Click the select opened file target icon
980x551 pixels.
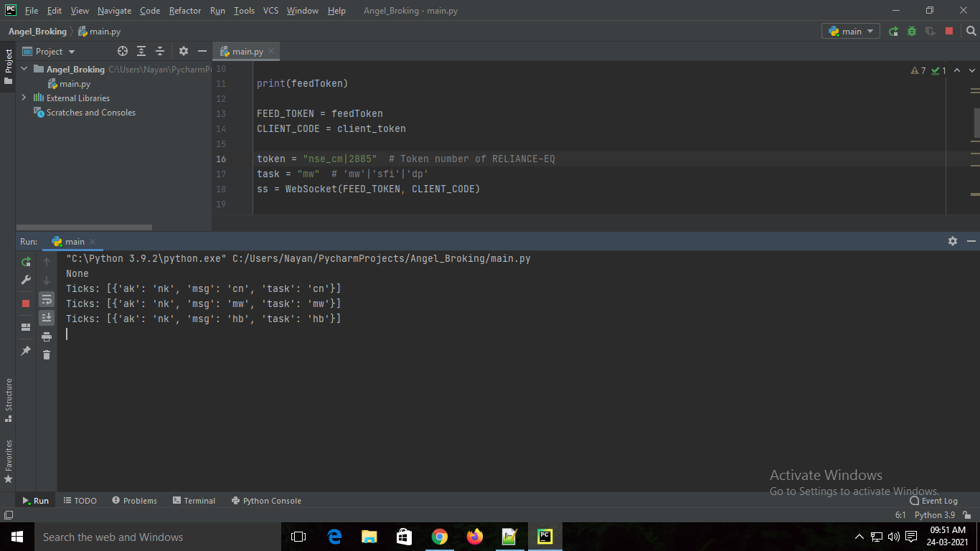[x=123, y=51]
